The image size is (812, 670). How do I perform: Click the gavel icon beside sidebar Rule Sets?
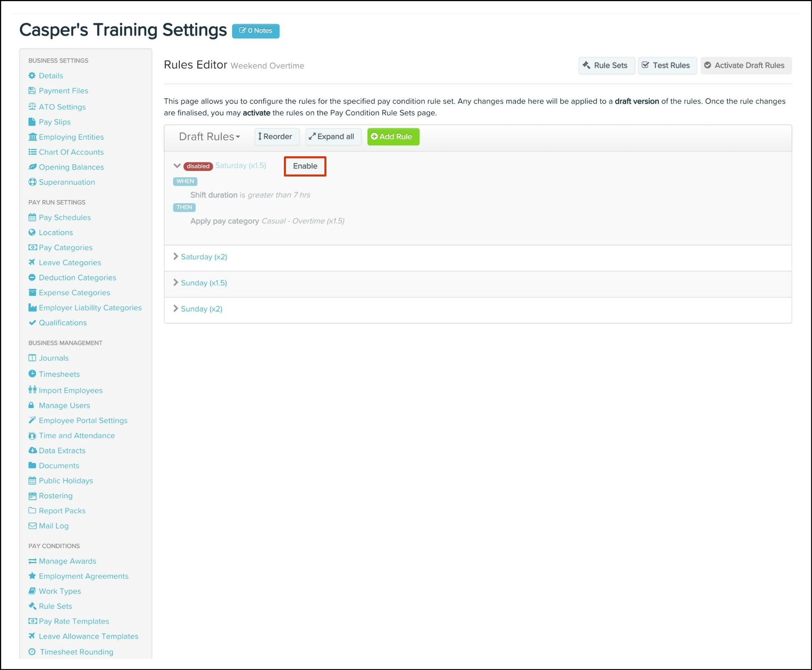click(32, 606)
